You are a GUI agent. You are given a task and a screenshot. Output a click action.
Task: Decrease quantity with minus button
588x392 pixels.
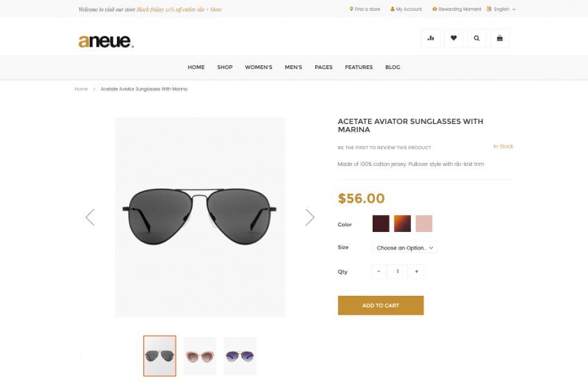pyautogui.click(x=379, y=271)
